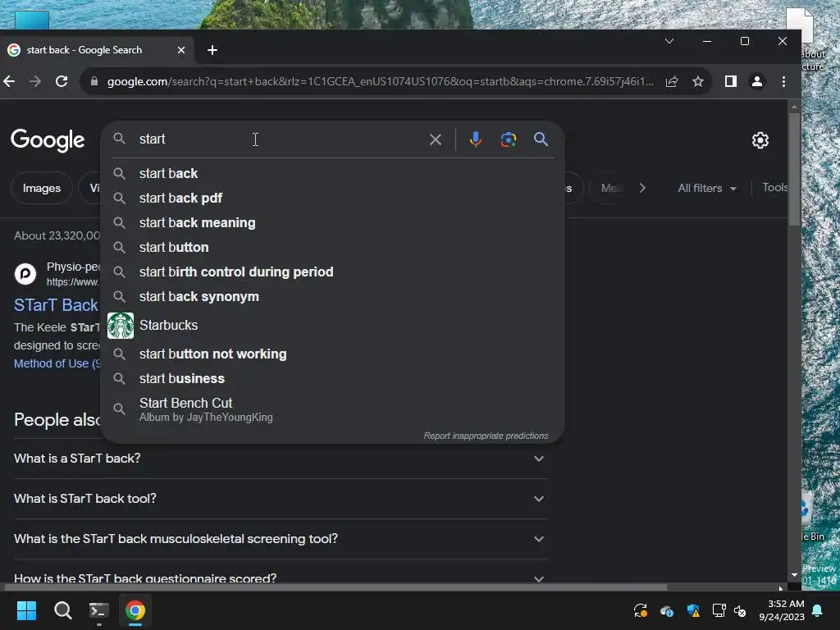
Task: Click the voice search microphone icon
Action: click(475, 139)
